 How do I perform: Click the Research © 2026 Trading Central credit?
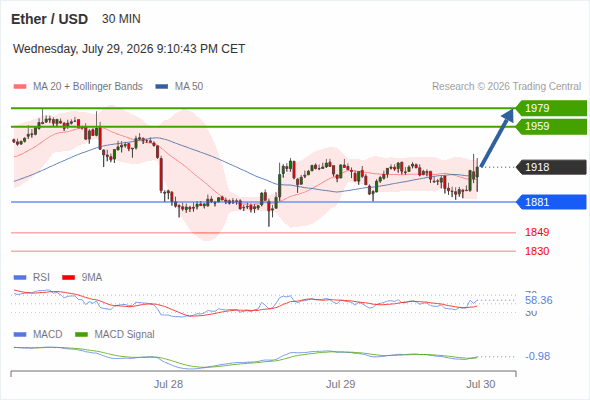[506, 87]
